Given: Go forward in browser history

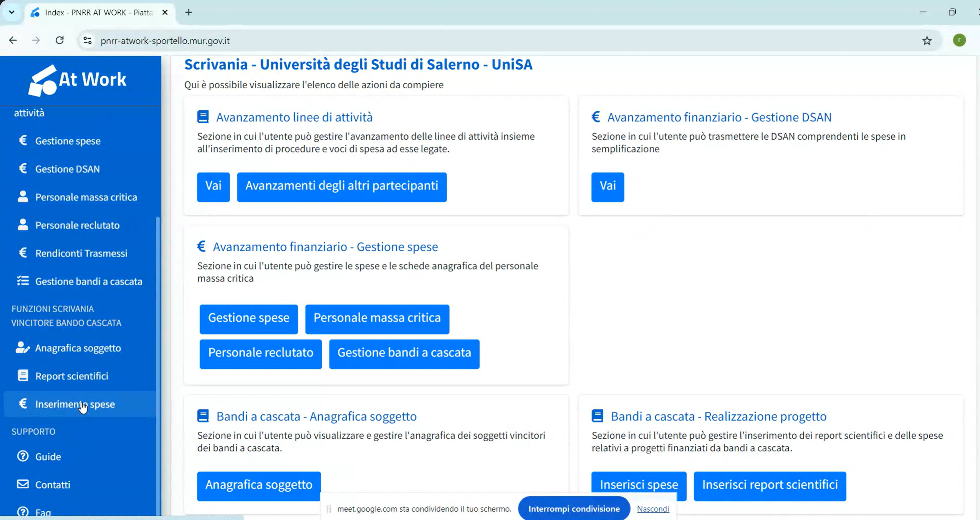Looking at the screenshot, I should coord(36,40).
